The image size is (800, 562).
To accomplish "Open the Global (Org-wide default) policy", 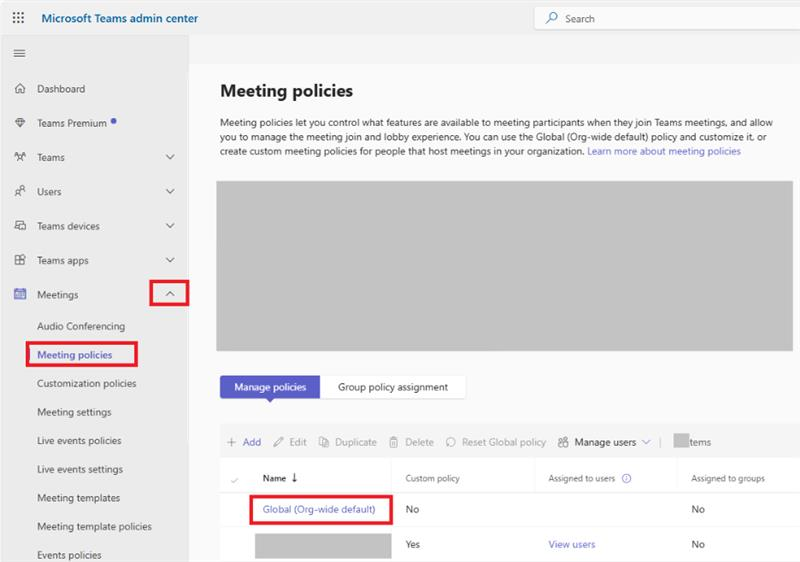I will pyautogui.click(x=319, y=509).
